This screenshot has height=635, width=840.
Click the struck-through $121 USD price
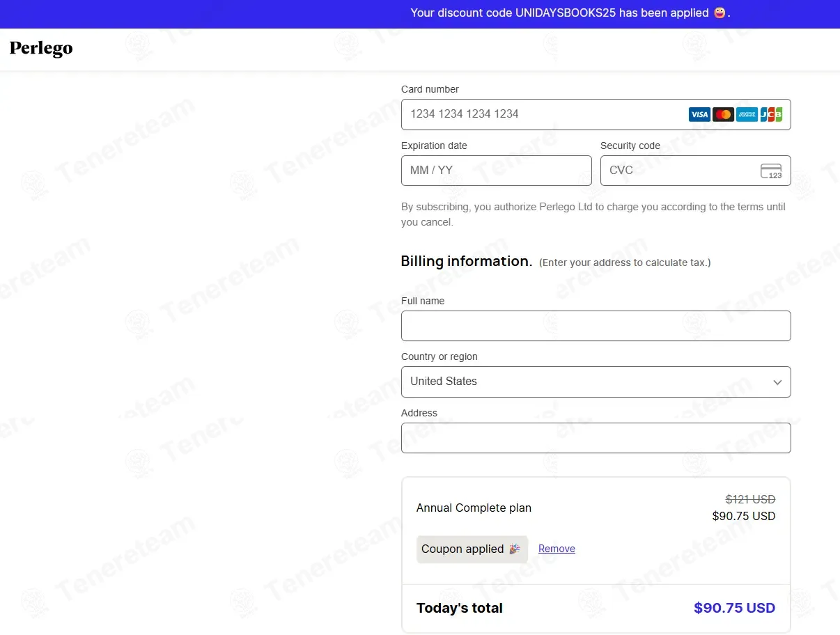750,499
